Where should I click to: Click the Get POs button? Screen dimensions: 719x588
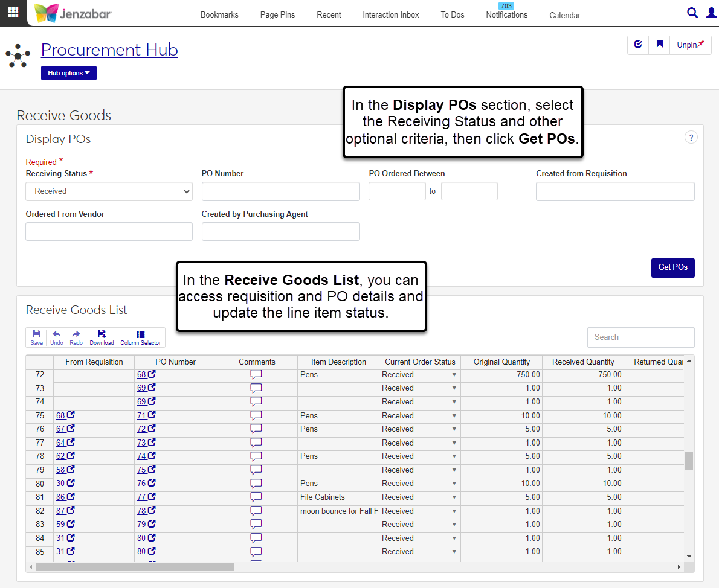tap(672, 267)
